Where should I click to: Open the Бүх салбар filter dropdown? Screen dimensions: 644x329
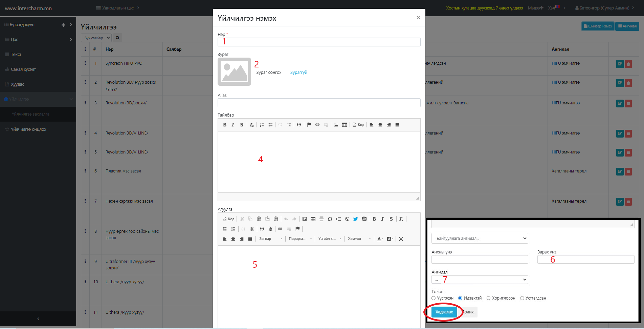(96, 38)
